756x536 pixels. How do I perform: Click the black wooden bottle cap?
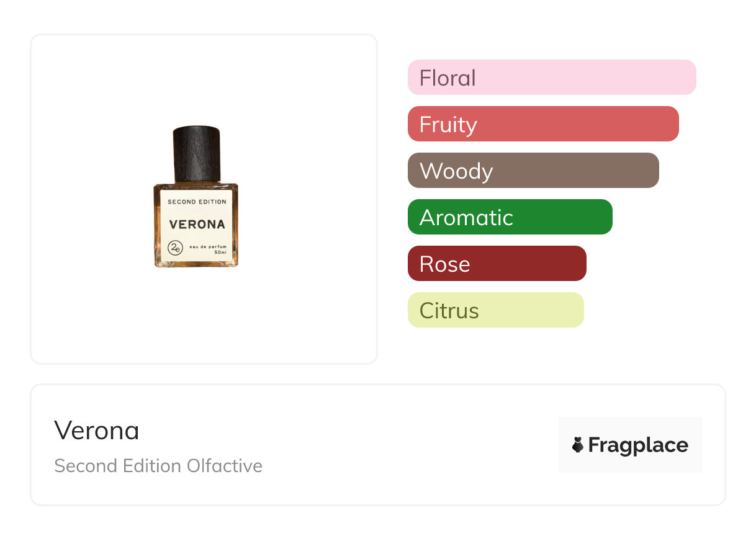pyautogui.click(x=196, y=152)
